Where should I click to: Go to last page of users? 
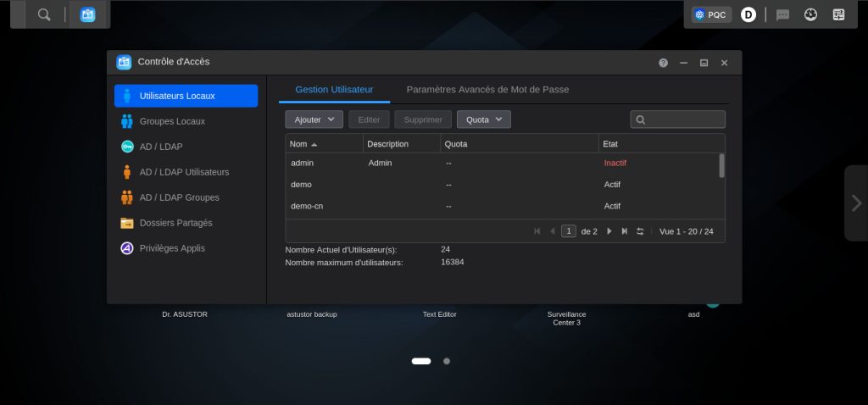(625, 231)
